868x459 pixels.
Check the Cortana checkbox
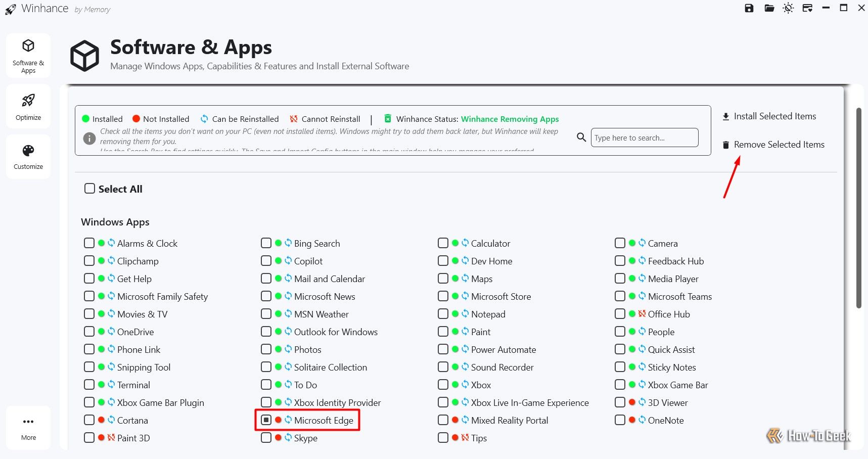click(89, 420)
